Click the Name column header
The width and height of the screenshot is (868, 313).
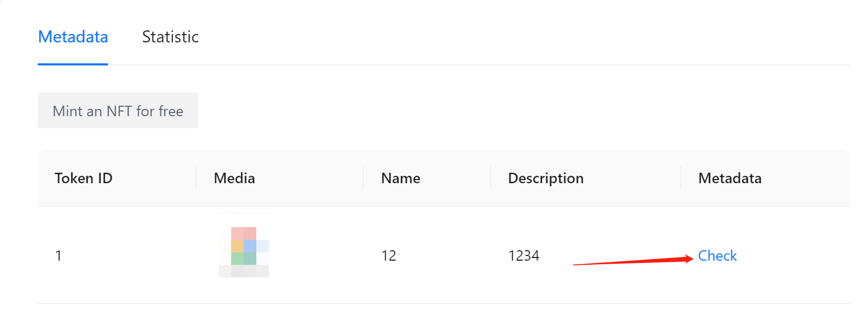400,178
